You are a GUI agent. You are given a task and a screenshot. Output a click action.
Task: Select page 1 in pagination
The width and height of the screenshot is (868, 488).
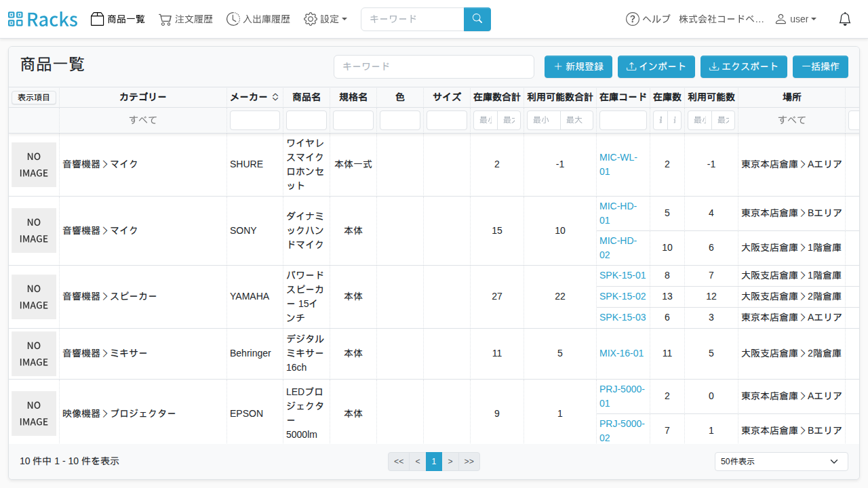(434, 462)
